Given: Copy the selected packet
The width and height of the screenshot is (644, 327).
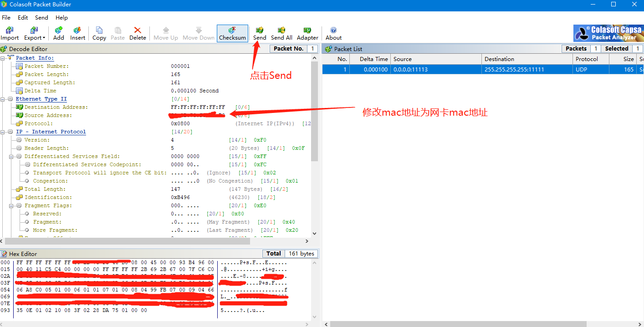Looking at the screenshot, I should [x=99, y=33].
